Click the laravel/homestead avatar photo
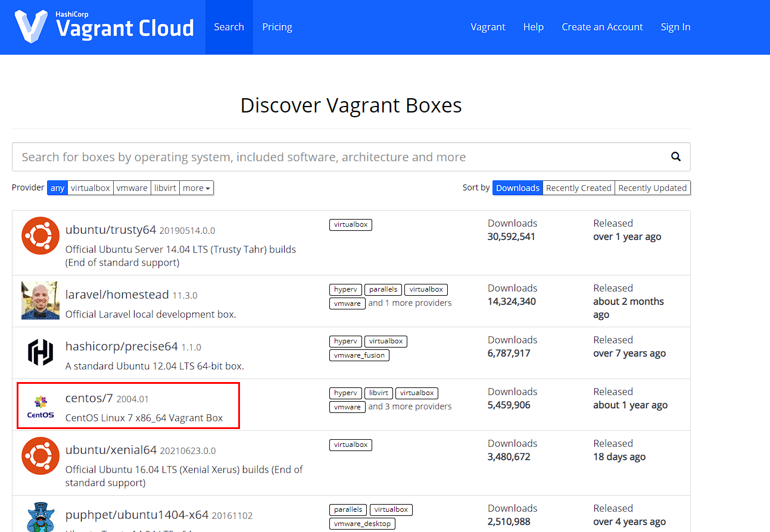This screenshot has height=532, width=770. click(40, 301)
